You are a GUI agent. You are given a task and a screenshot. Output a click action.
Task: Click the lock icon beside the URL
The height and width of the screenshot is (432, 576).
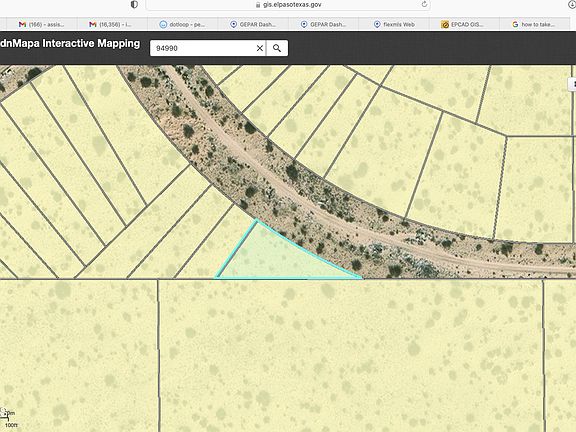tap(258, 5)
